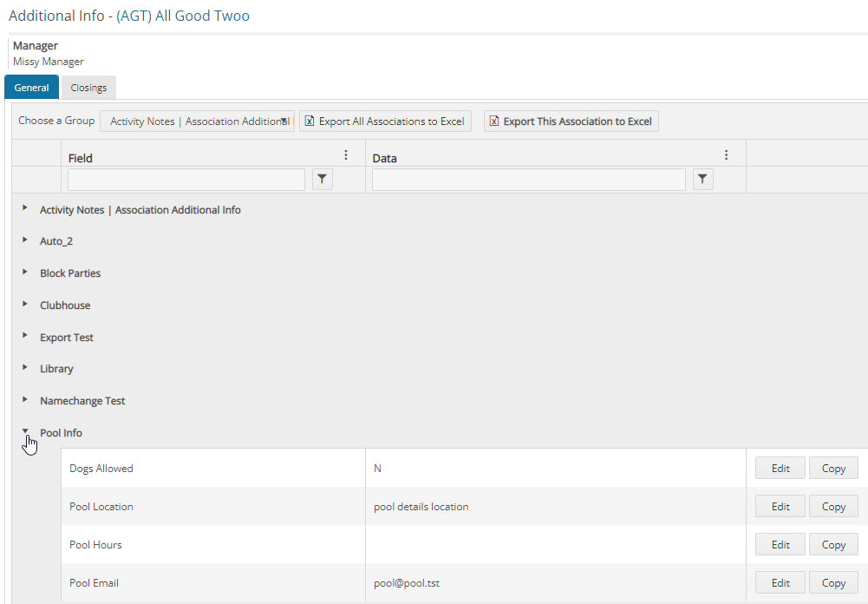
Task: Click the Data column filter funnel icon
Action: 702,180
